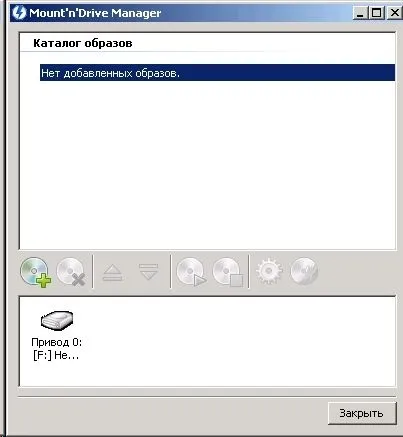Click the Закрыть button

point(362,413)
